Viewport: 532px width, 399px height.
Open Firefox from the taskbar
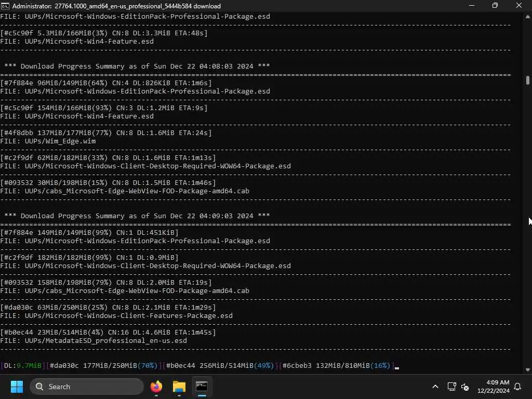pos(156,387)
